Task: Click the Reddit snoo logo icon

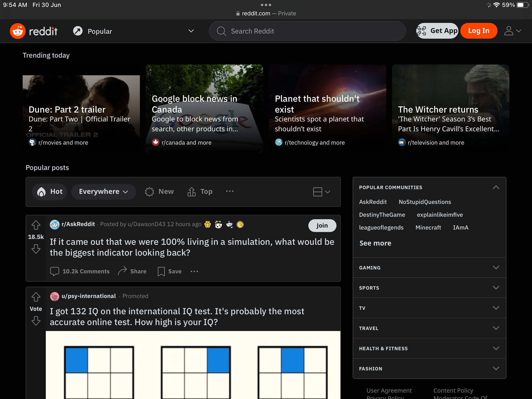Action: pos(18,31)
